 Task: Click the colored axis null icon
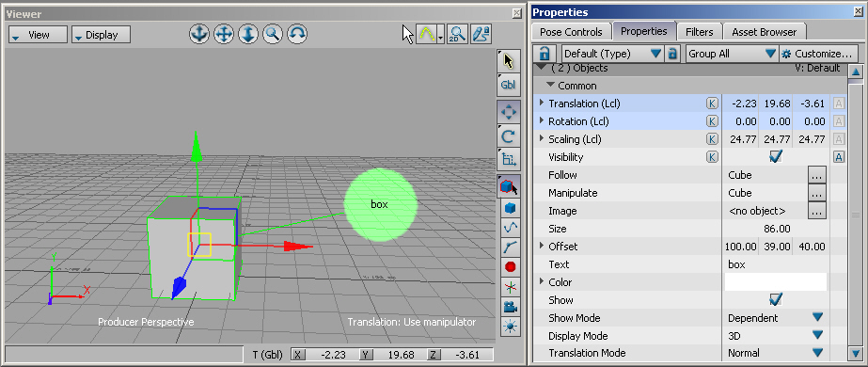[510, 287]
